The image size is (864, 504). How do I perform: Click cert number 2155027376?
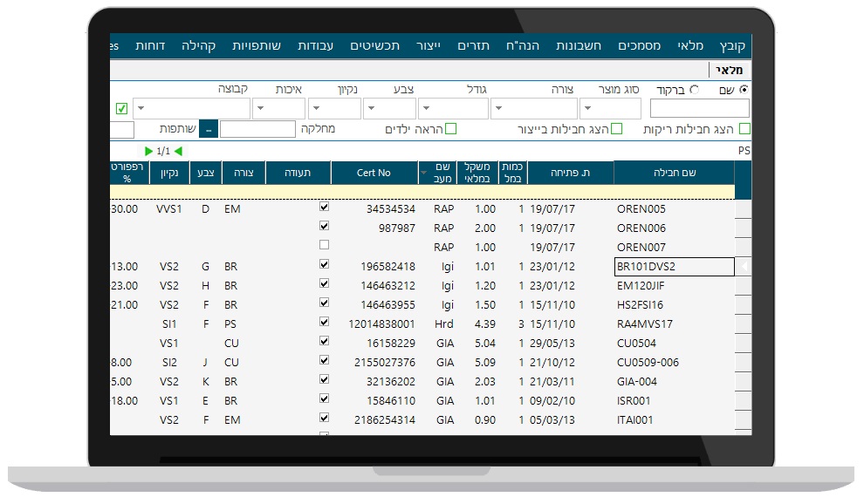385,363
